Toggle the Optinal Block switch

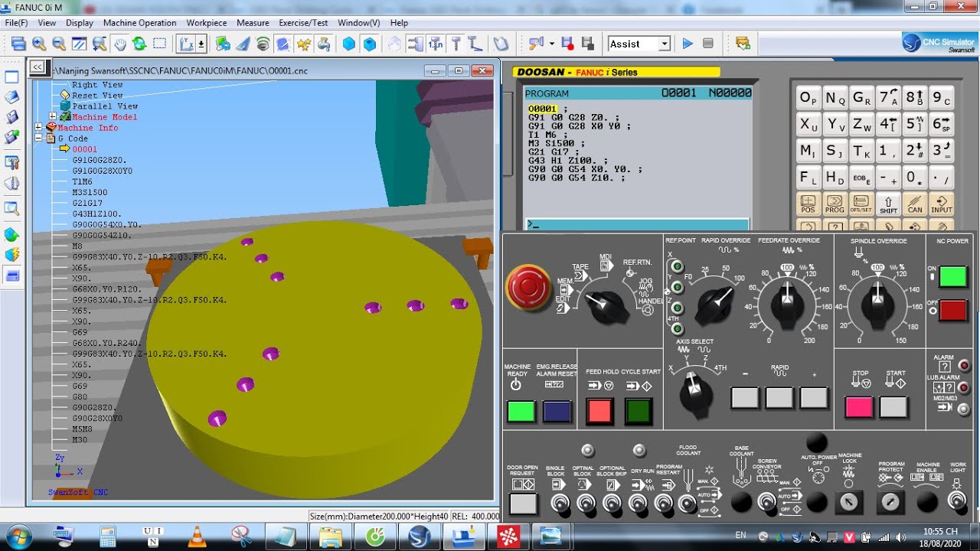pos(586,503)
